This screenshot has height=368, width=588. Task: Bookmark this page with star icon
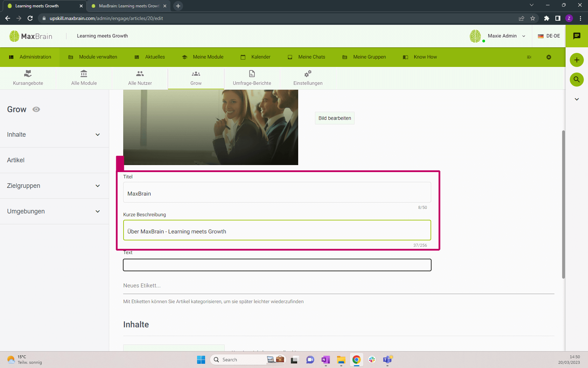[533, 18]
